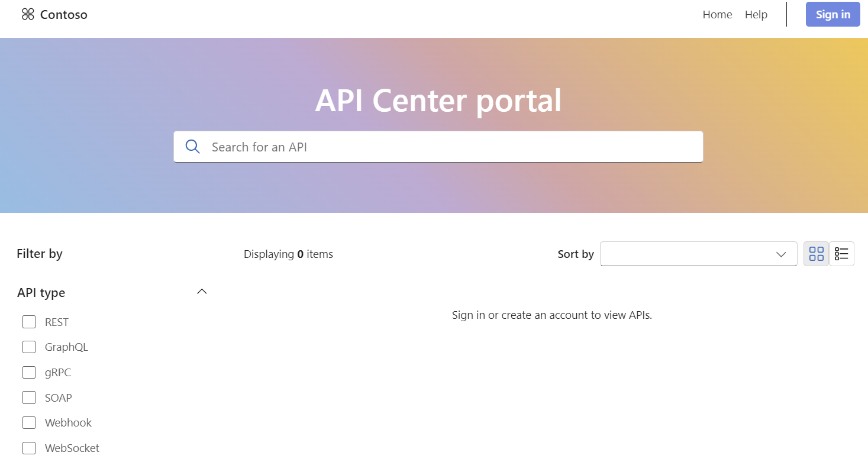868x462 pixels.
Task: Click the Contoso brand name
Action: pyautogui.click(x=63, y=14)
